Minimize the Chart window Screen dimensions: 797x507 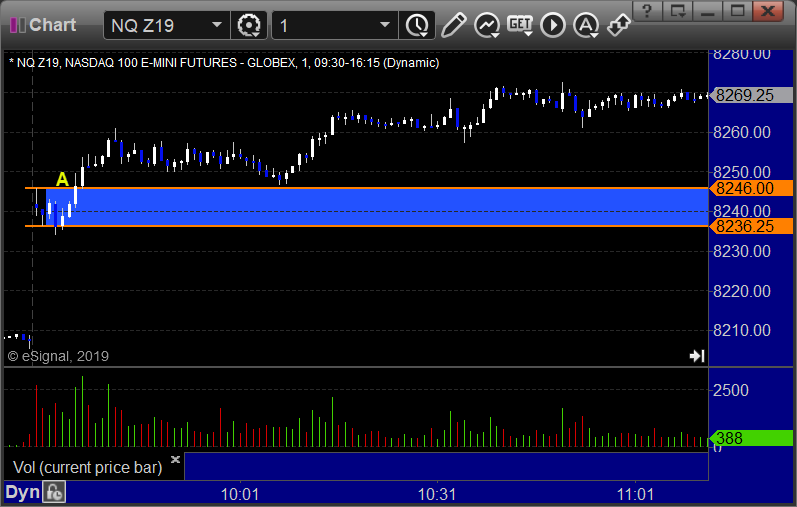[x=708, y=10]
